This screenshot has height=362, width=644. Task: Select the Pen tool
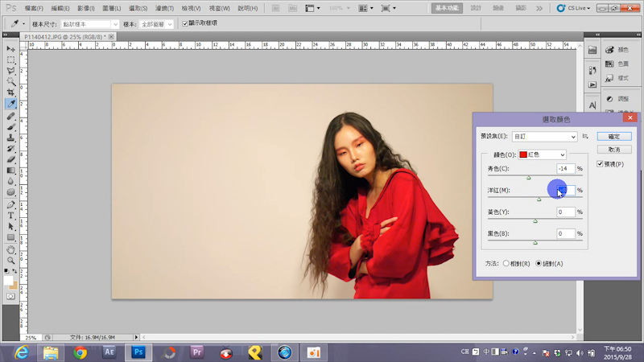point(10,204)
